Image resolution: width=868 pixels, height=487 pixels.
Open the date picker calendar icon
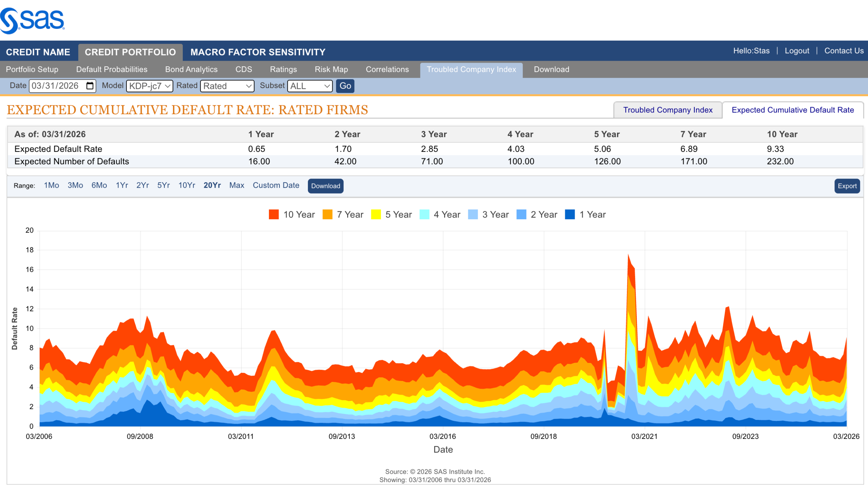pyautogui.click(x=90, y=86)
